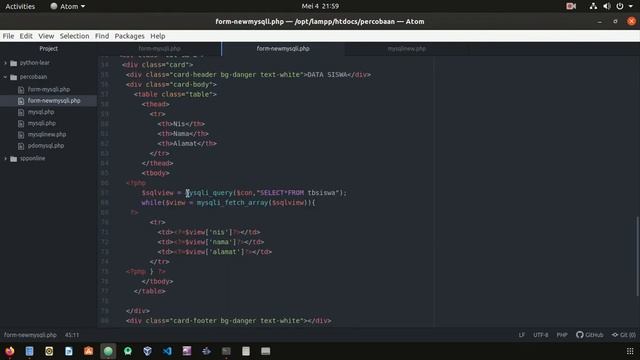Click the card-footer bg-danger code line
This screenshot has width=640, height=360.
coord(229,321)
